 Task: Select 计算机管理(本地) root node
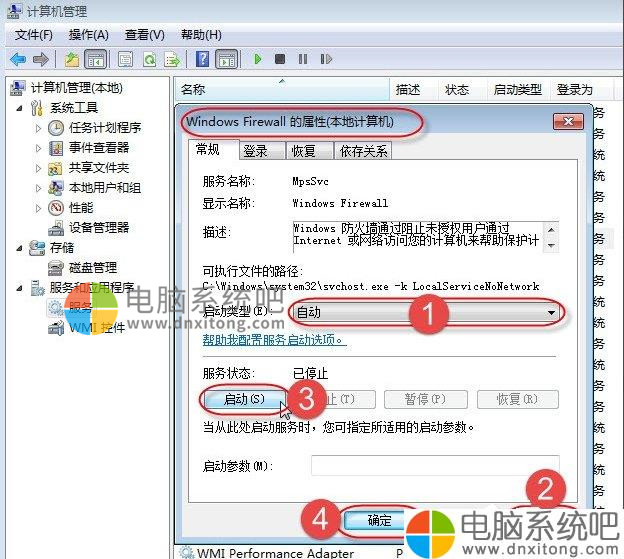[x=76, y=88]
